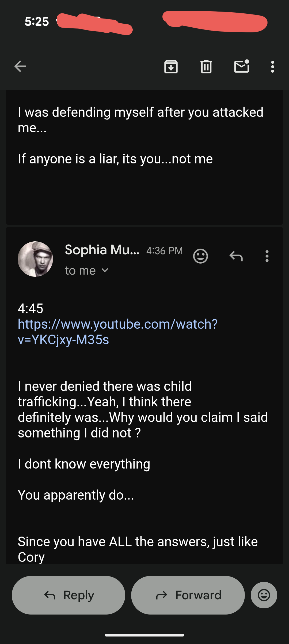Delete the email with trash icon
The width and height of the screenshot is (289, 644).
206,66
